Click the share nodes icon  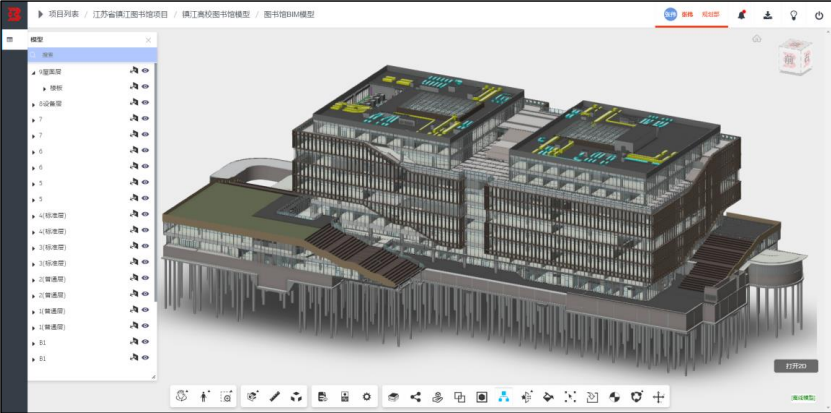coord(416,397)
